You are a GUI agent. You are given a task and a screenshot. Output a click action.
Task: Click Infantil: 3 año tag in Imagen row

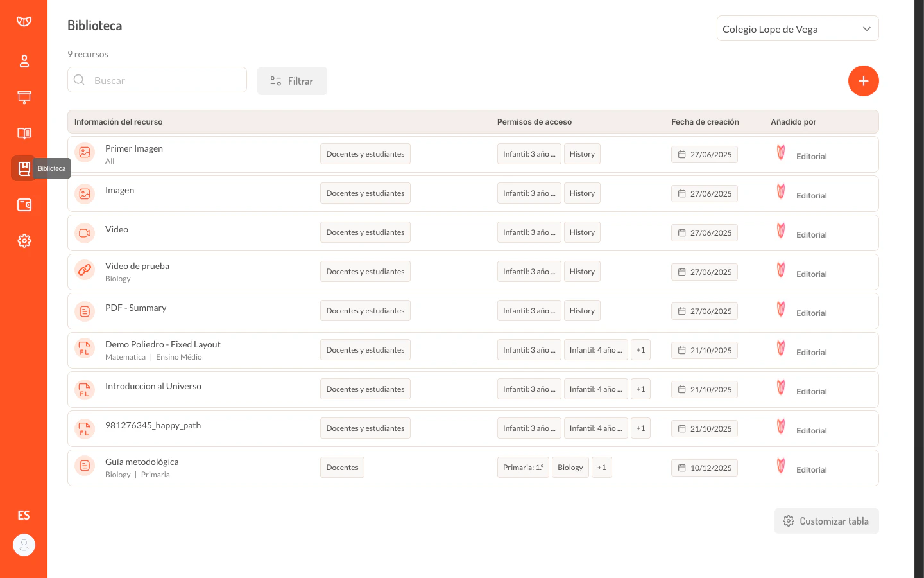(x=529, y=193)
